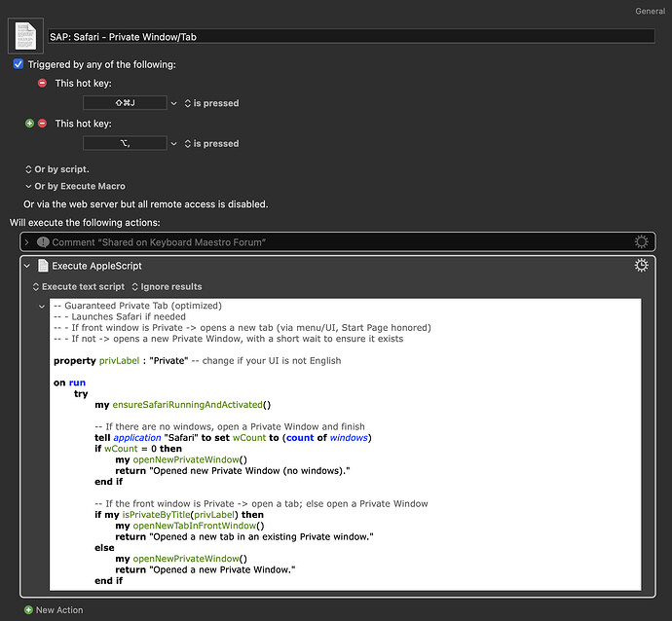Collapse the script text area chevron
This screenshot has width=672, height=621.
point(42,307)
